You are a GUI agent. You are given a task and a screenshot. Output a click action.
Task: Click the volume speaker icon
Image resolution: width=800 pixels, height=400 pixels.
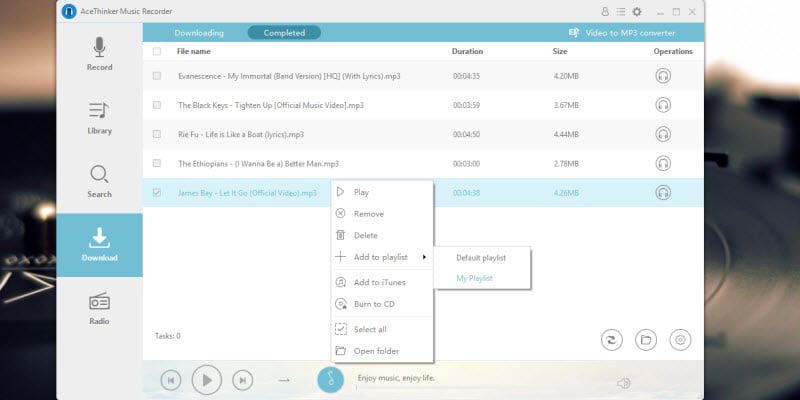coord(623,383)
